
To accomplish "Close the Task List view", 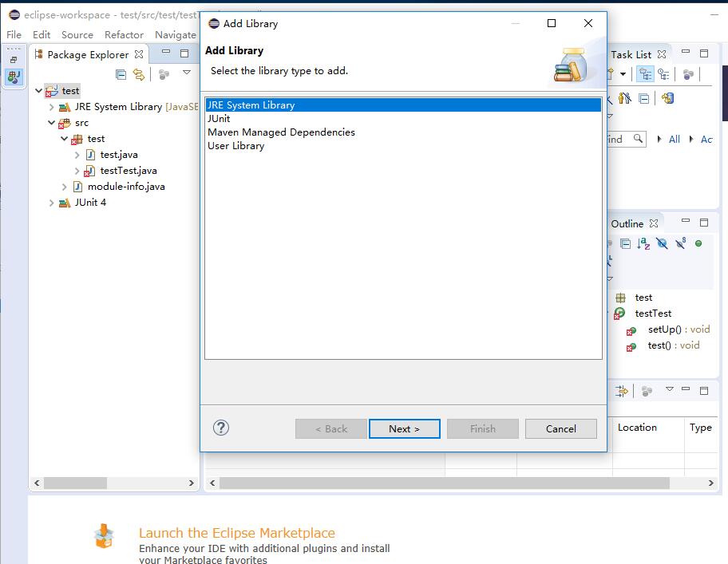I will (662, 54).
